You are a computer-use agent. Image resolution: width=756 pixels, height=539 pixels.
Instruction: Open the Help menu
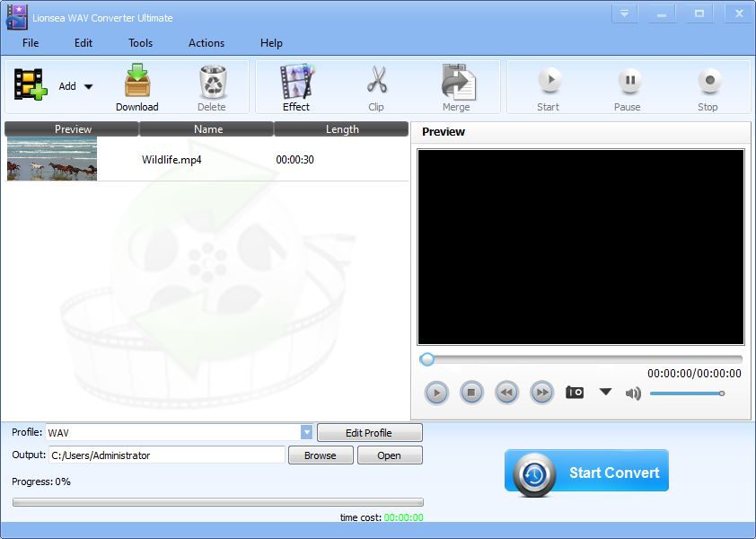pos(271,43)
